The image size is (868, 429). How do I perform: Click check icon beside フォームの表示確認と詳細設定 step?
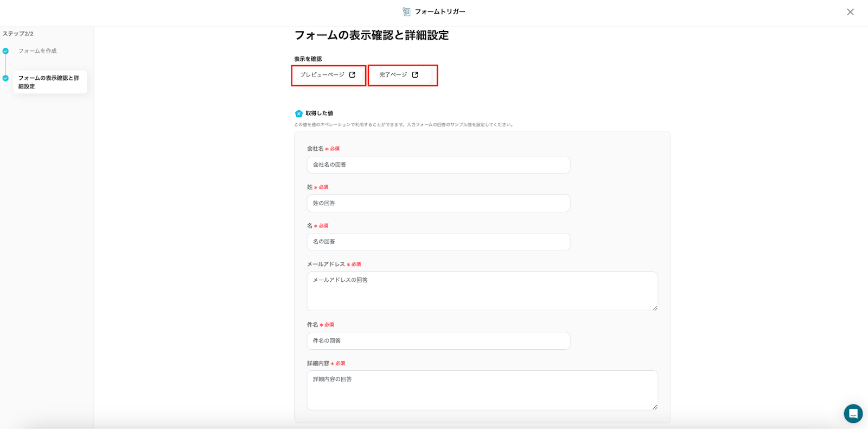tap(5, 78)
